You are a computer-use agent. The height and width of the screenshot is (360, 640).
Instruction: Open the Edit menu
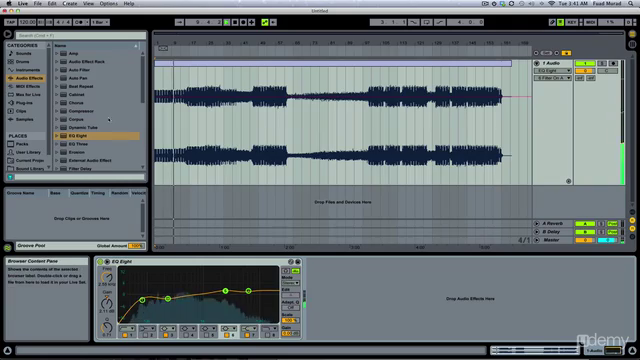point(52,4)
